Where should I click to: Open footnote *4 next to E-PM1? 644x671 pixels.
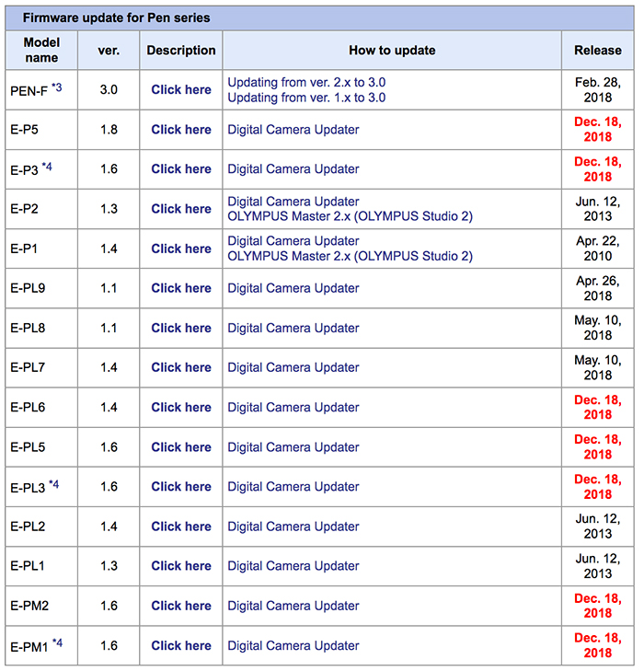pyautogui.click(x=57, y=643)
